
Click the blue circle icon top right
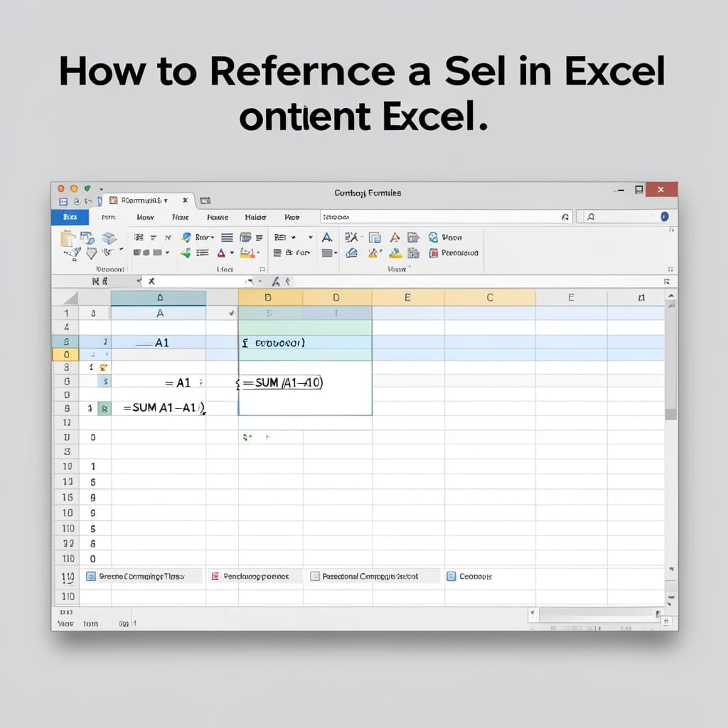(x=665, y=216)
